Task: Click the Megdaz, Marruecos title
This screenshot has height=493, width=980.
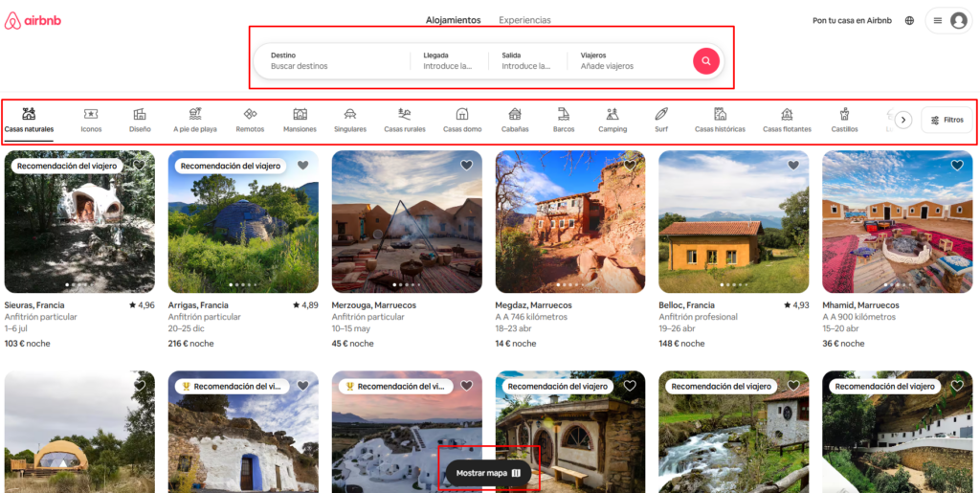Action: (534, 305)
